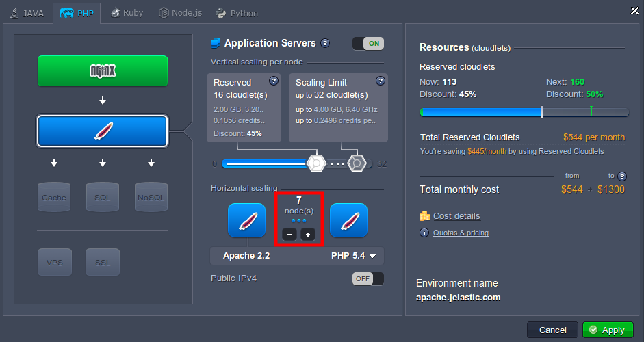Switch to the Node.js tab

[180, 13]
